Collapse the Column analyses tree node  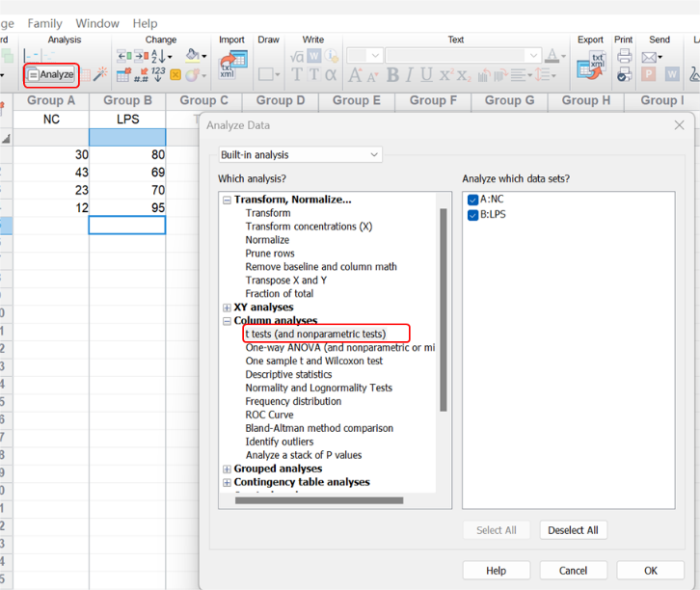click(227, 321)
